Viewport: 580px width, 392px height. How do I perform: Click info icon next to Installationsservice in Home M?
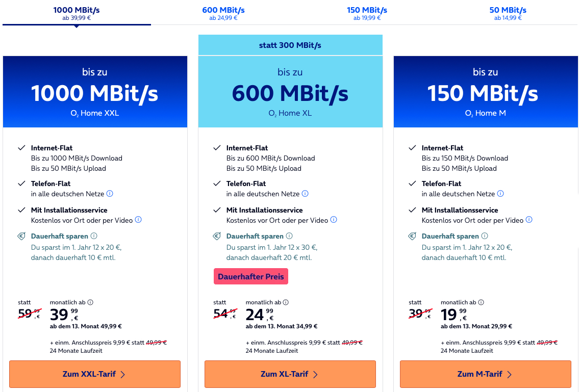tap(529, 220)
